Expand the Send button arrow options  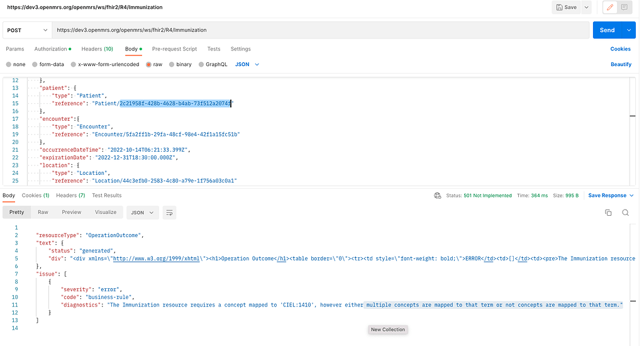tap(629, 30)
